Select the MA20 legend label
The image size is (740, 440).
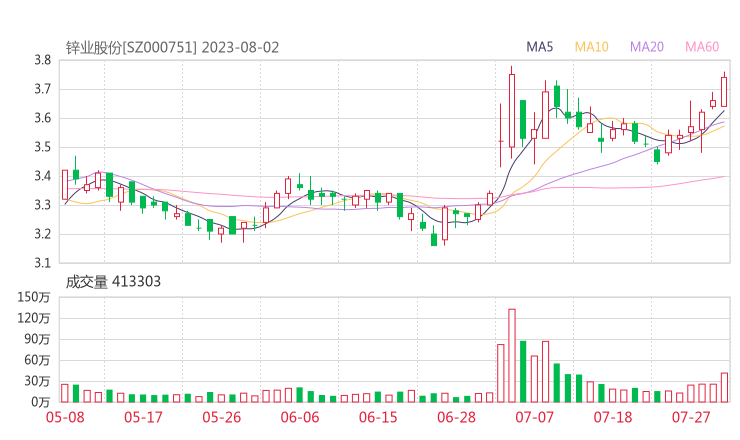647,47
